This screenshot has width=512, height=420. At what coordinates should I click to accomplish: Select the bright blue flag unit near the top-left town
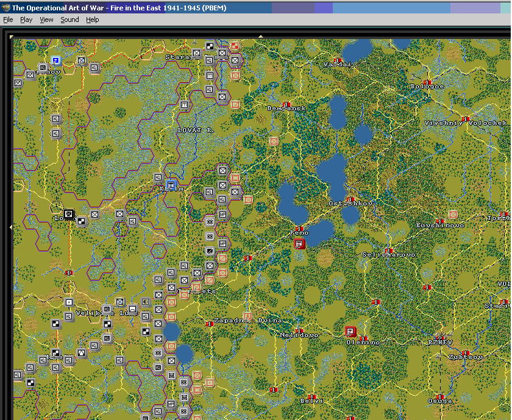[x=56, y=60]
